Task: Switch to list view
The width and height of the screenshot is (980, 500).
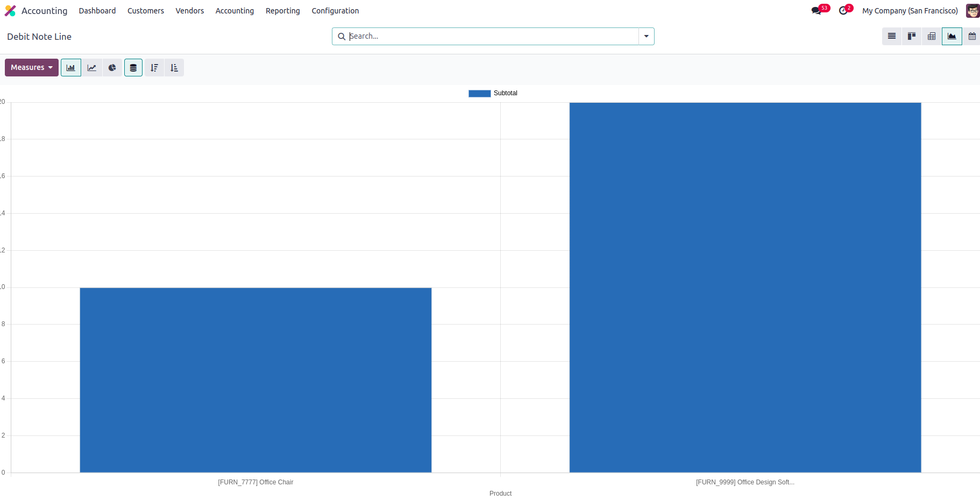Action: (892, 37)
